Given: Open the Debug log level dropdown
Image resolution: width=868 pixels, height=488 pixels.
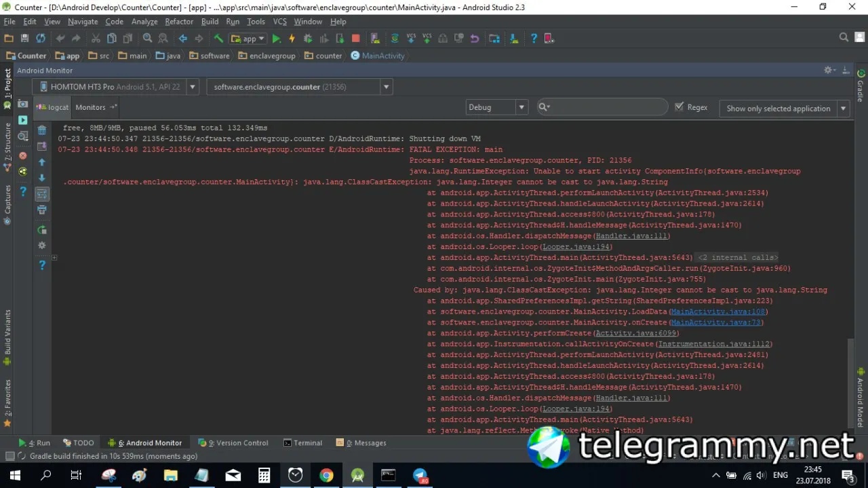Looking at the screenshot, I should 497,107.
